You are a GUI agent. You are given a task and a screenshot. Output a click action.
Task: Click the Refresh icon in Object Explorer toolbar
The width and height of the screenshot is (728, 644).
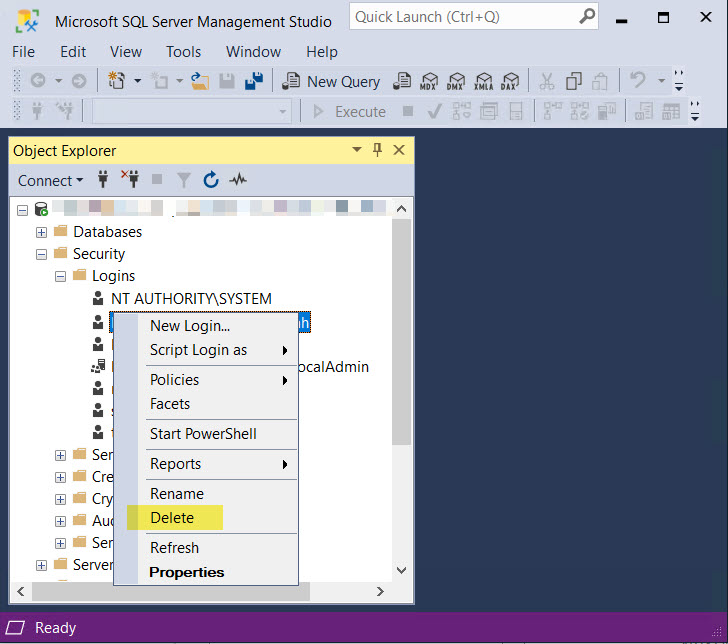(x=211, y=180)
